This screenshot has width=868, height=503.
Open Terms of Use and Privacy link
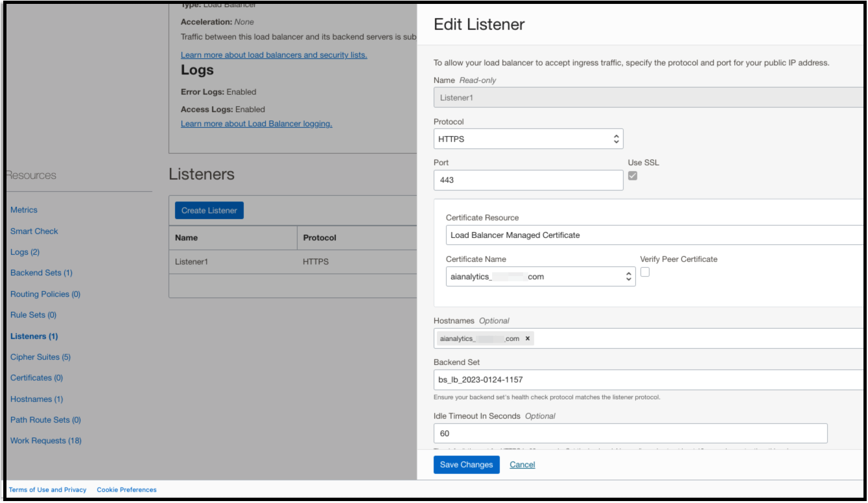click(x=47, y=490)
